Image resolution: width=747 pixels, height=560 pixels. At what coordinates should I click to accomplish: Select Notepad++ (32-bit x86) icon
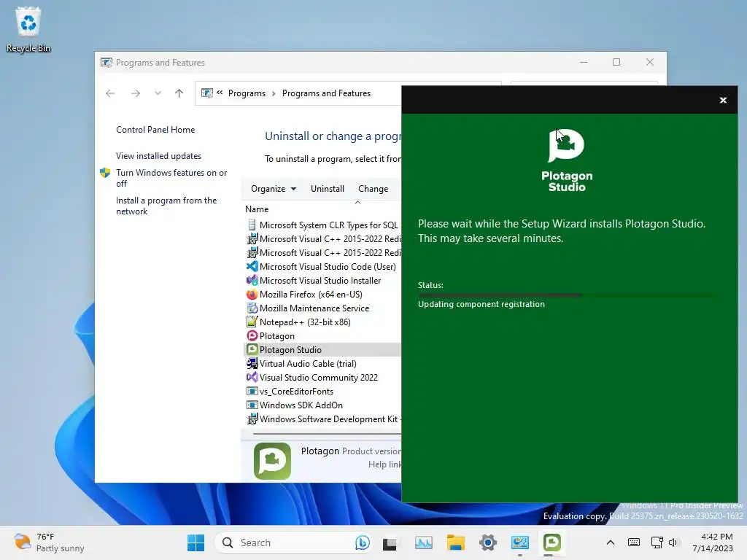[x=252, y=322]
